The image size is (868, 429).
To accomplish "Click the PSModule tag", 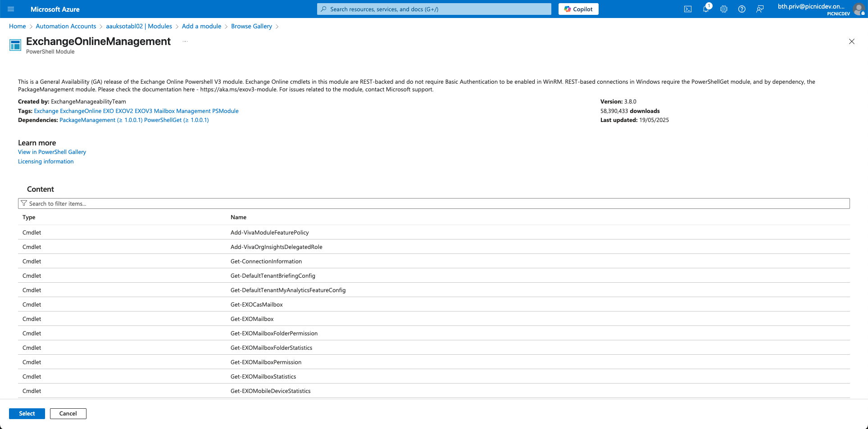I will [225, 111].
